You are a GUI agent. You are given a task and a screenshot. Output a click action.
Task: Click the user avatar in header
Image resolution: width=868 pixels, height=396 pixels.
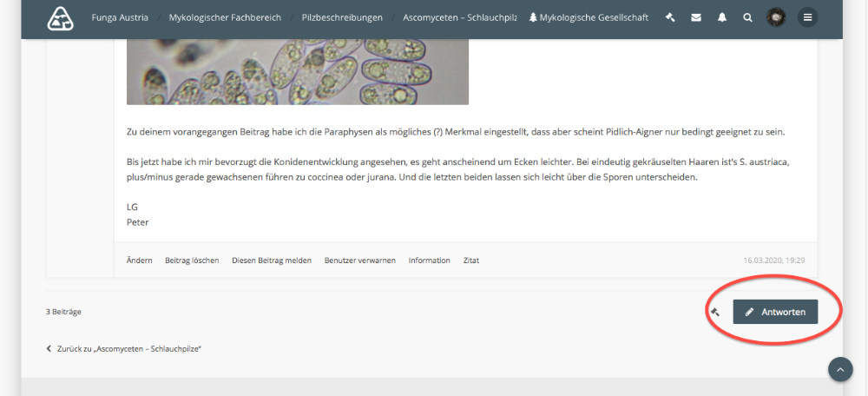[x=776, y=17]
